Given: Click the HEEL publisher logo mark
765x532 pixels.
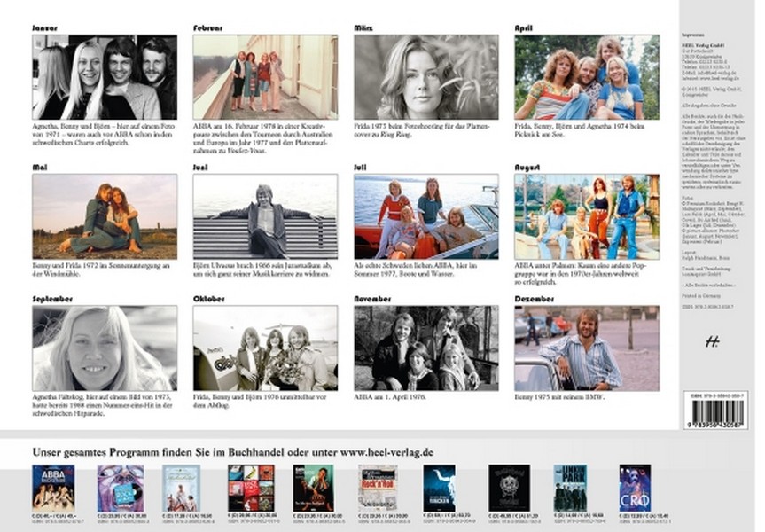Looking at the screenshot, I should pyautogui.click(x=712, y=341).
